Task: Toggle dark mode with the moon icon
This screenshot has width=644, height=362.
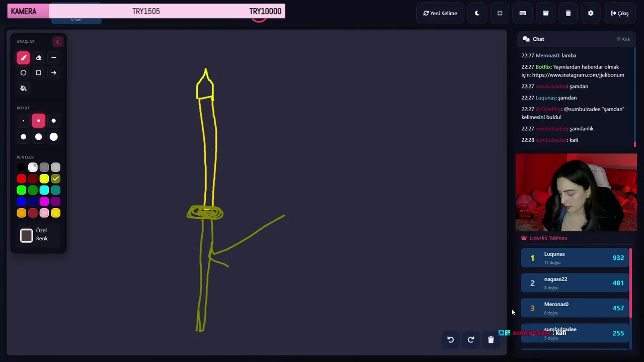Action: point(477,13)
